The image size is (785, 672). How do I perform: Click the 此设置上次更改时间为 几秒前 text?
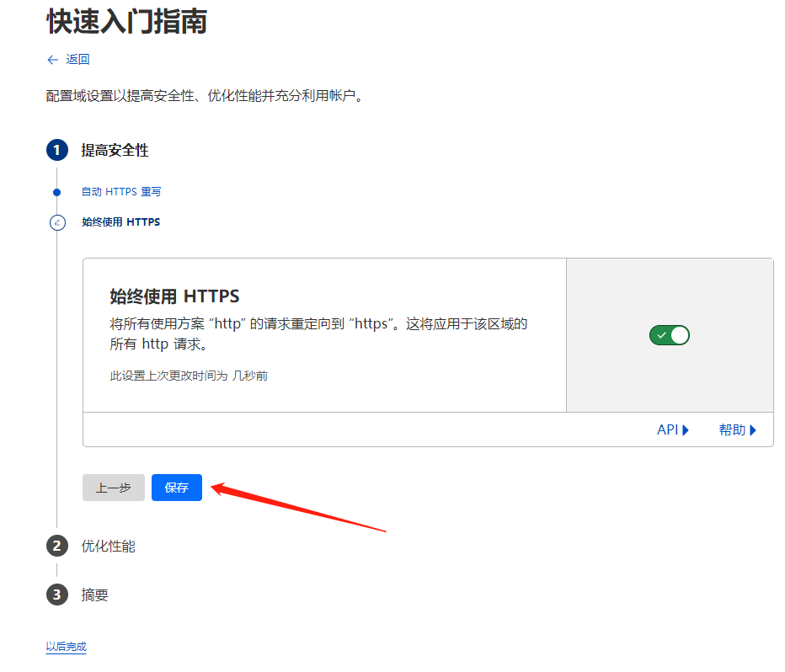[x=189, y=376]
